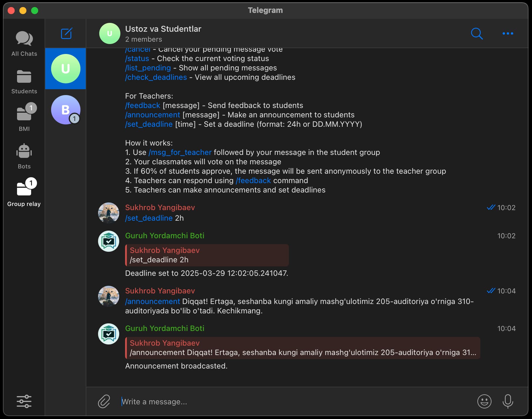Click the 10:04 timestamp with read checkmarks
Image resolution: width=532 pixels, height=419 pixels.
[x=501, y=291]
